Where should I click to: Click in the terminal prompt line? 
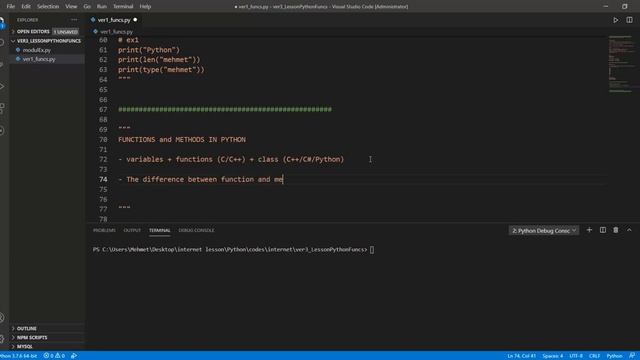pyautogui.click(x=233, y=249)
